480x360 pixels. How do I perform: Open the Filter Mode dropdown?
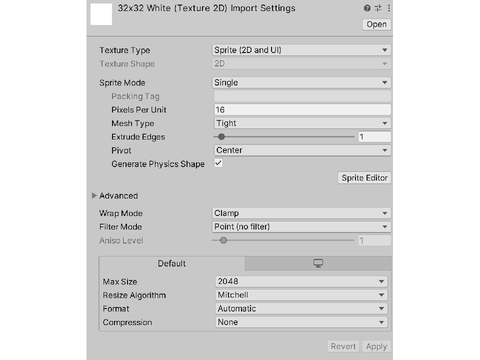pyautogui.click(x=301, y=227)
